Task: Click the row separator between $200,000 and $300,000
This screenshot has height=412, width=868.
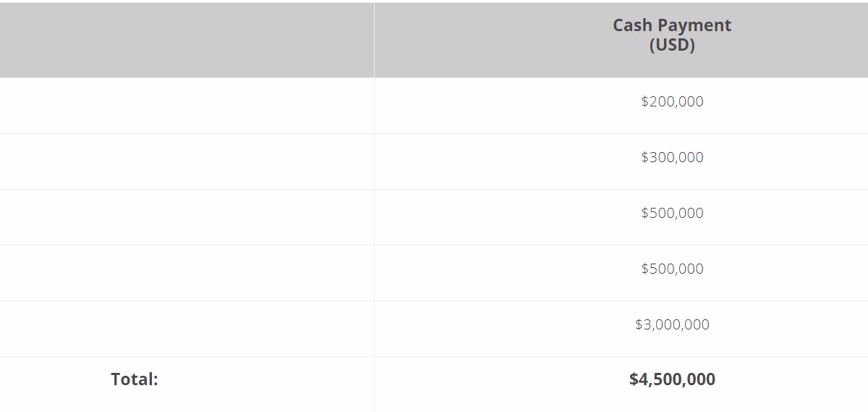Action: (x=434, y=133)
